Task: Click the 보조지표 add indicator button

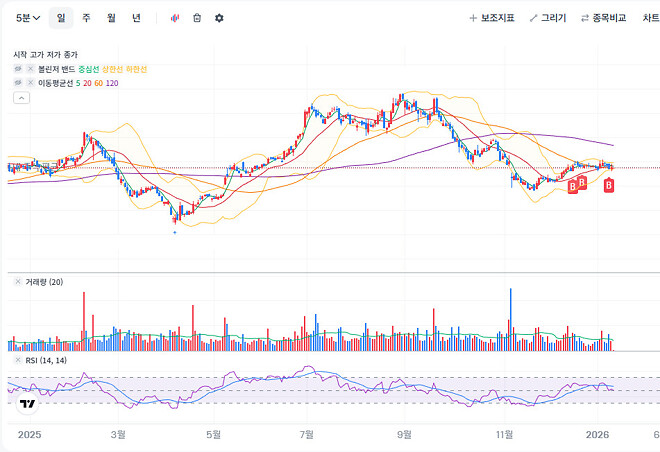Action: click(x=491, y=18)
